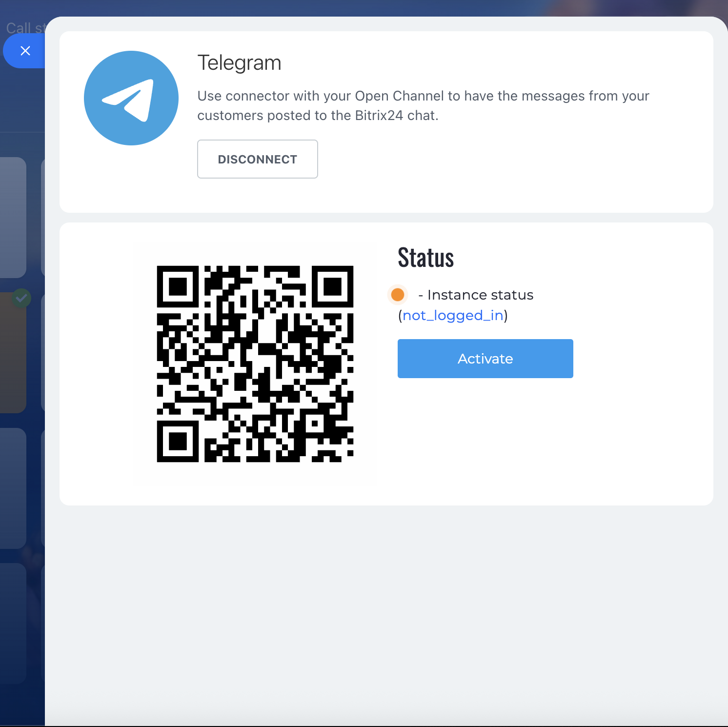Click the Status heading
728x727 pixels.
(x=425, y=258)
